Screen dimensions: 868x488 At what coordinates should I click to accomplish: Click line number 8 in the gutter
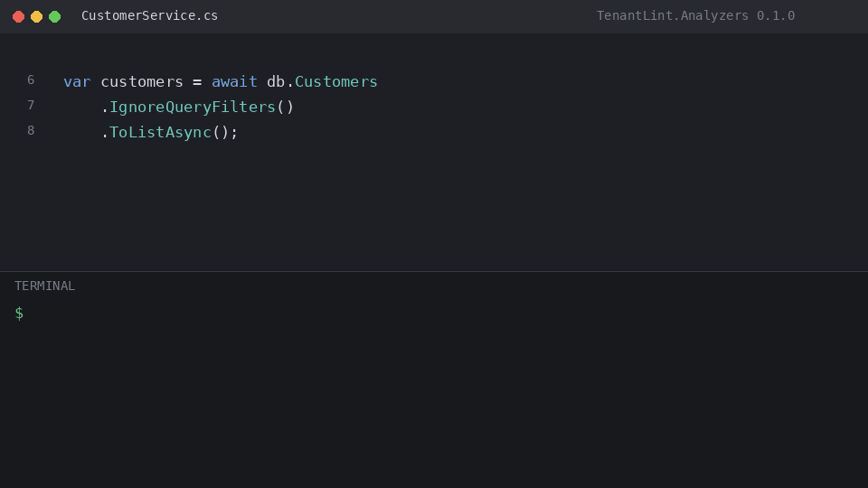point(31,130)
